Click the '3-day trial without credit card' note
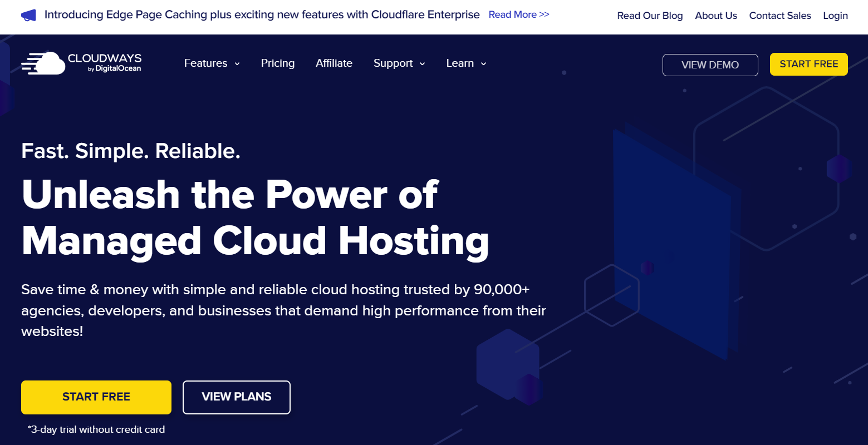The width and height of the screenshot is (868, 445). click(x=96, y=429)
